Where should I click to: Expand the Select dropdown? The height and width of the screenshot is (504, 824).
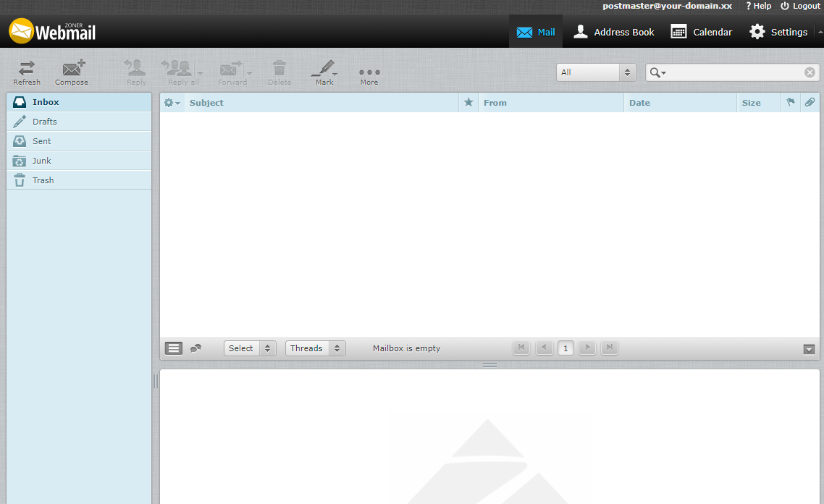click(x=250, y=348)
